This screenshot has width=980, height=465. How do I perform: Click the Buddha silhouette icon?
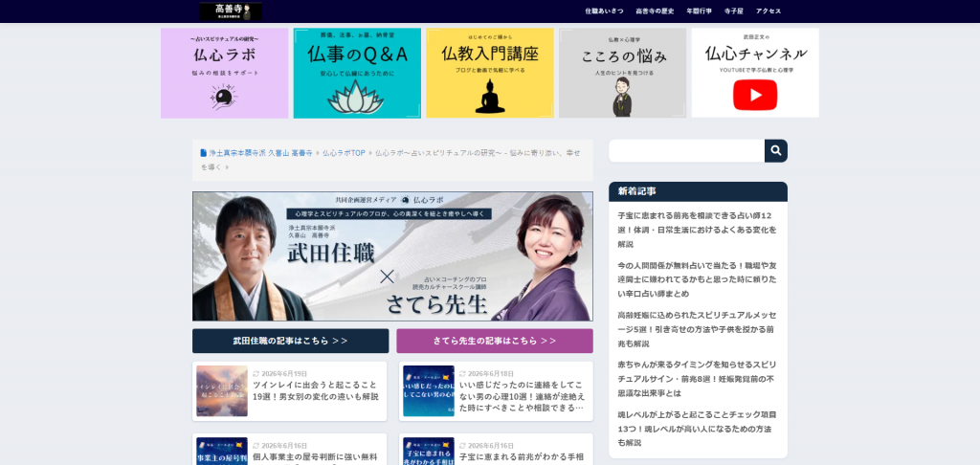point(490,97)
